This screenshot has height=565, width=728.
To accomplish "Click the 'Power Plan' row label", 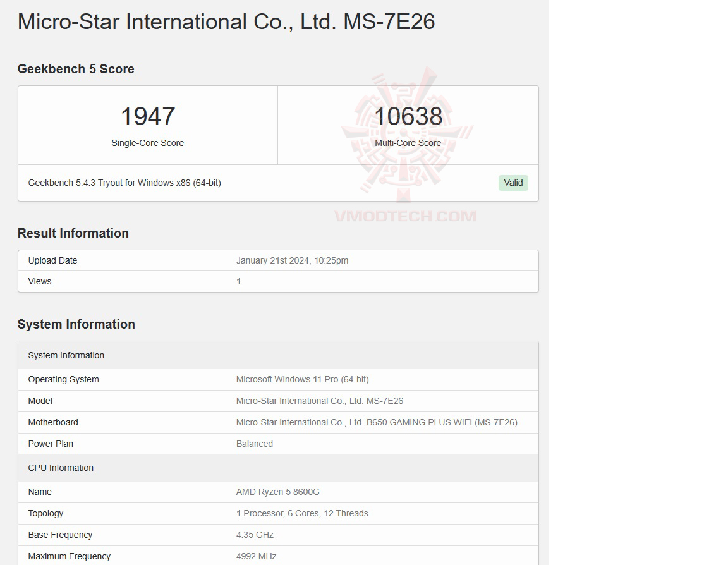I will [x=51, y=444].
